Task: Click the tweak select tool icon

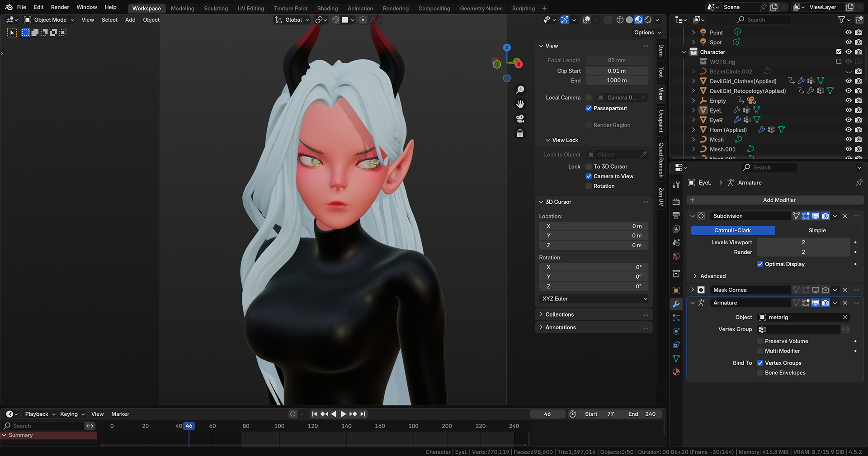Action: 12,33
